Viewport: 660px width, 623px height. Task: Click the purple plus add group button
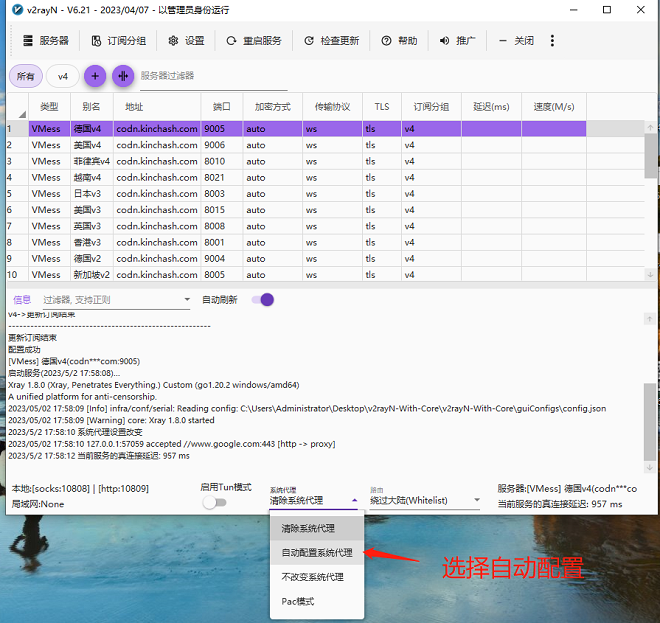point(94,76)
